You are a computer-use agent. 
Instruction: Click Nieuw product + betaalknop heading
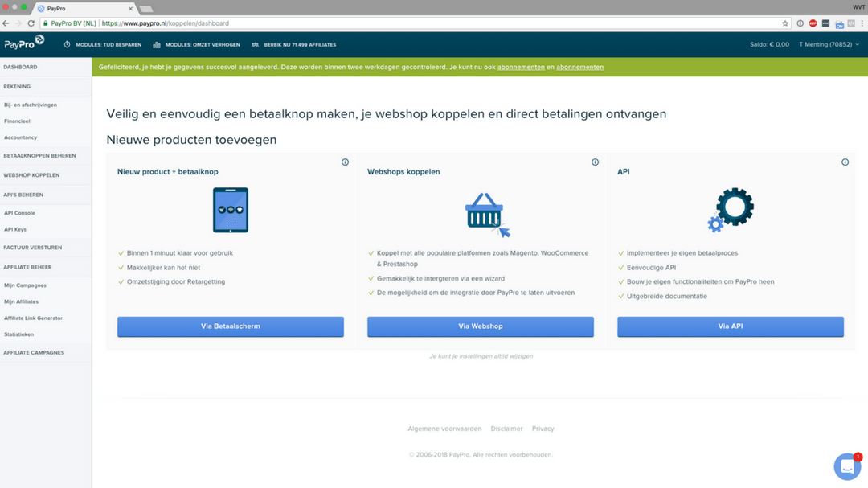(168, 172)
